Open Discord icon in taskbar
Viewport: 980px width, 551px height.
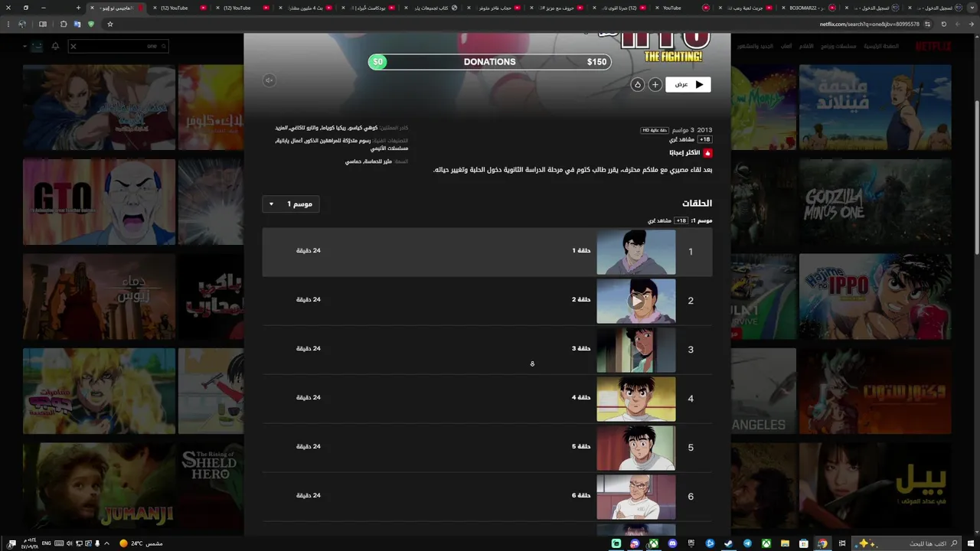[672, 543]
